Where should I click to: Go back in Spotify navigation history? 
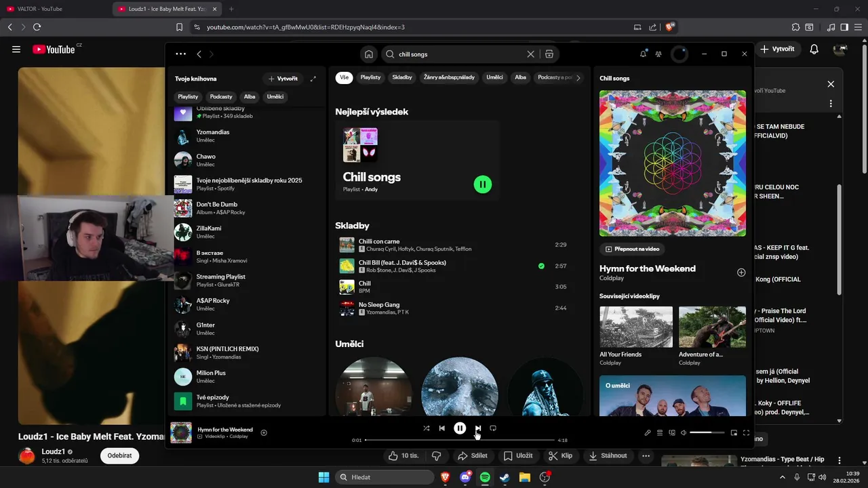coord(199,54)
